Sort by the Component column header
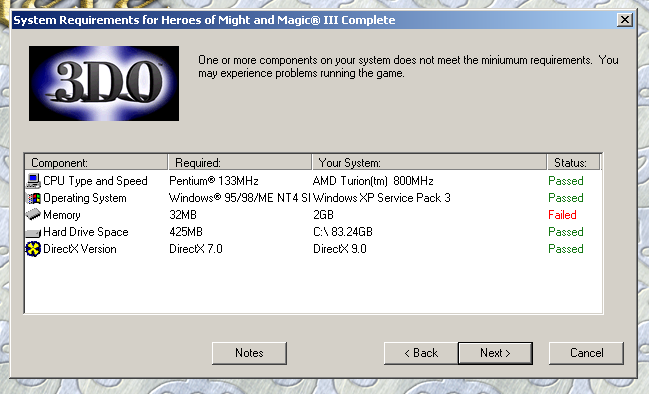This screenshot has width=649, height=394. point(96,162)
